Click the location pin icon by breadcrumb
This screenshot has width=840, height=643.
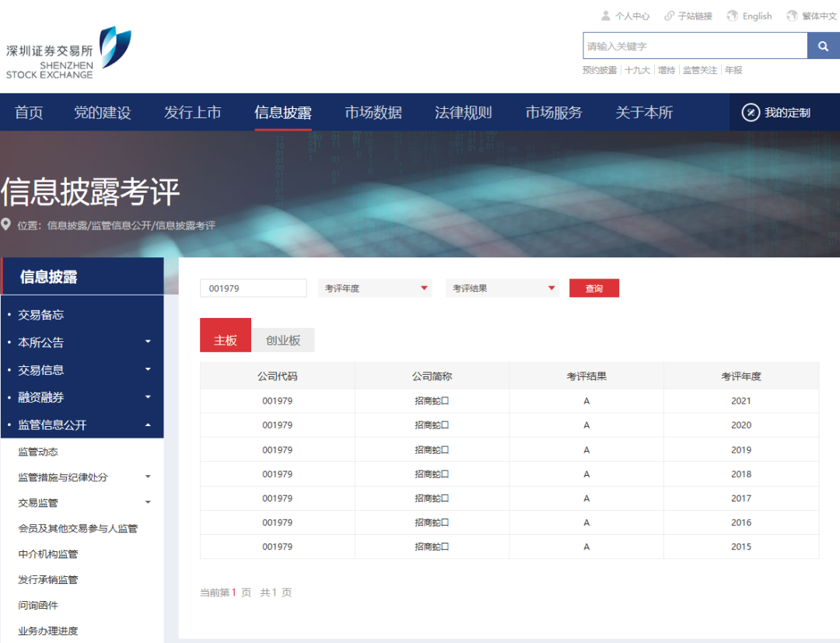tap(6, 225)
